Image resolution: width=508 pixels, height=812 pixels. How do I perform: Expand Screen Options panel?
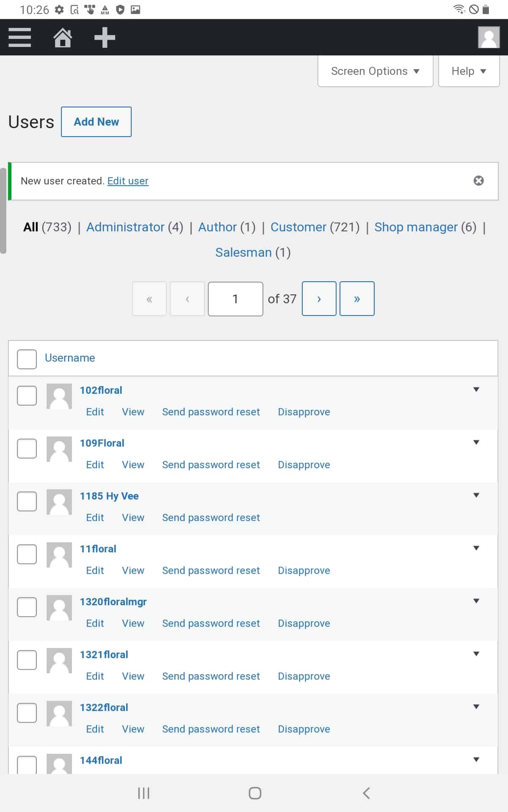[x=375, y=71]
